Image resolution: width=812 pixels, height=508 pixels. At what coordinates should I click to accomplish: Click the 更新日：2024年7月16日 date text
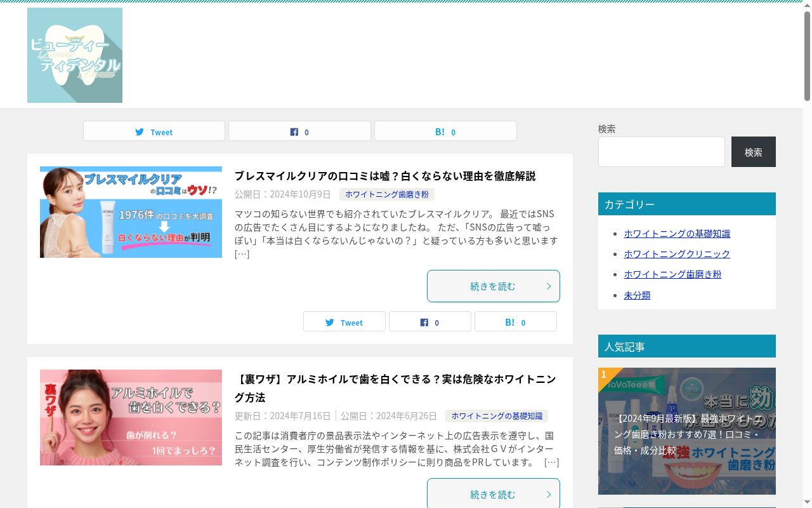point(283,416)
